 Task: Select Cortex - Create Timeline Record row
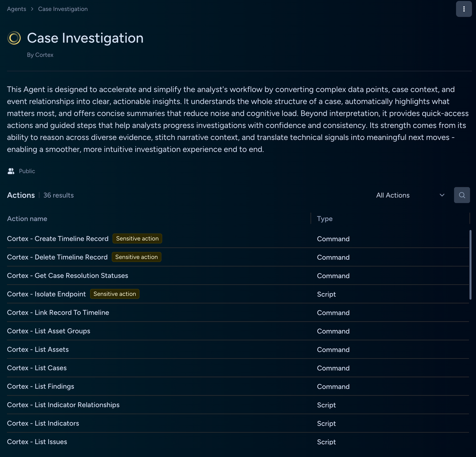pos(238,239)
